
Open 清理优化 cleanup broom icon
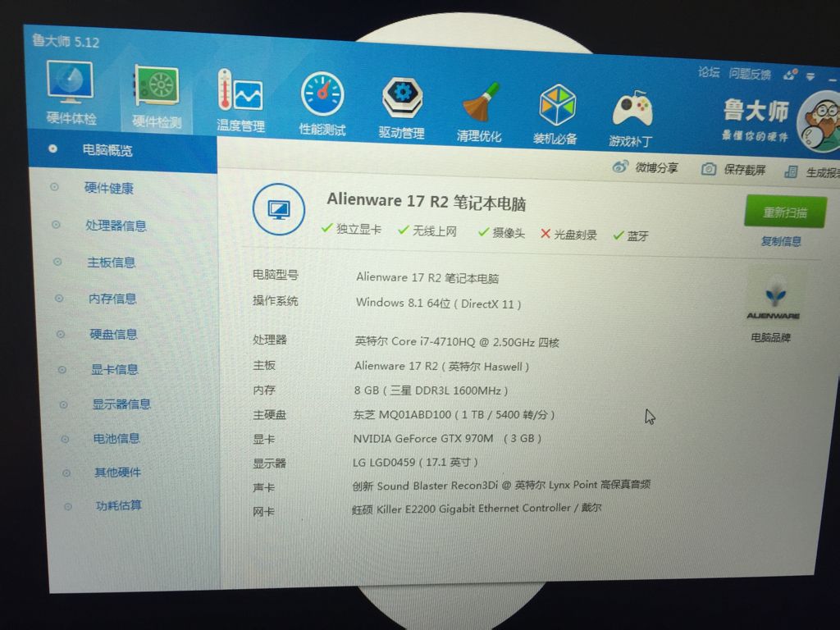pyautogui.click(x=479, y=112)
